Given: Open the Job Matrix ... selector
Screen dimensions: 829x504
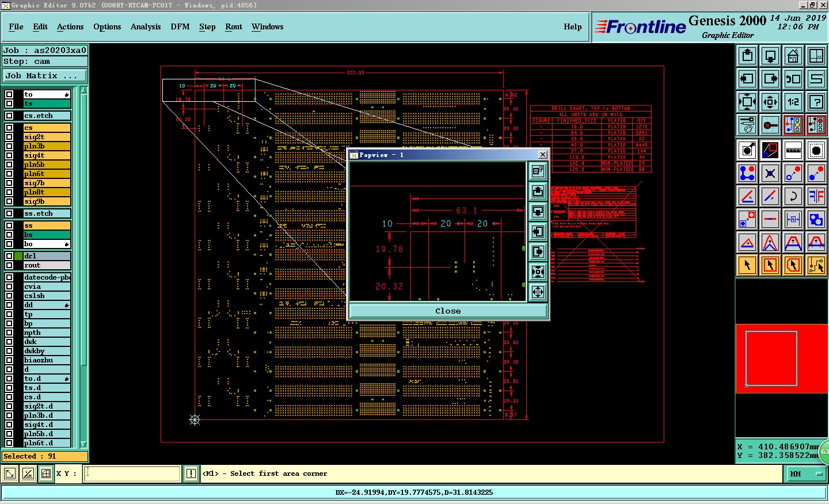Looking at the screenshot, I should coord(45,75).
